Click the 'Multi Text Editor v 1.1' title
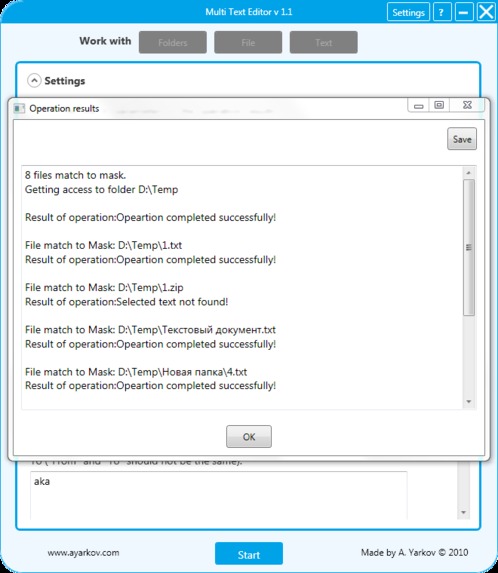 coord(249,12)
